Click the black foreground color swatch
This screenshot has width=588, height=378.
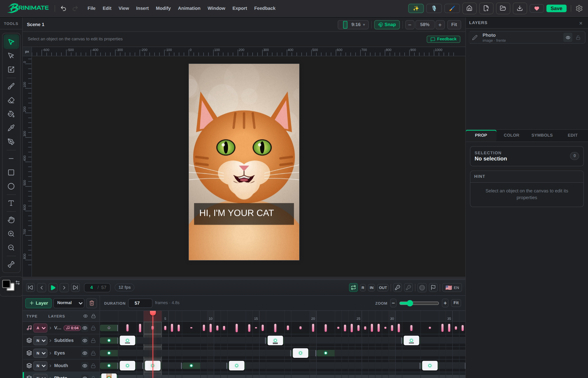(6, 284)
